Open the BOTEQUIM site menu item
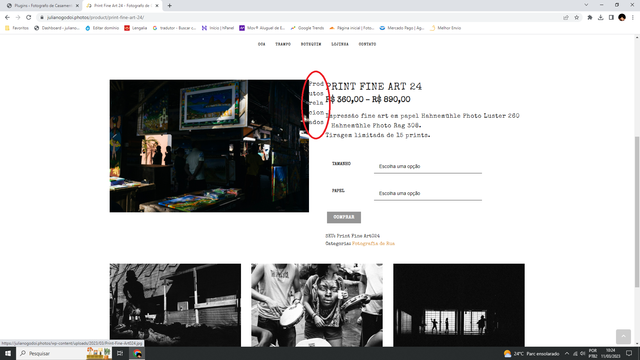The width and height of the screenshot is (640, 360). [x=311, y=44]
